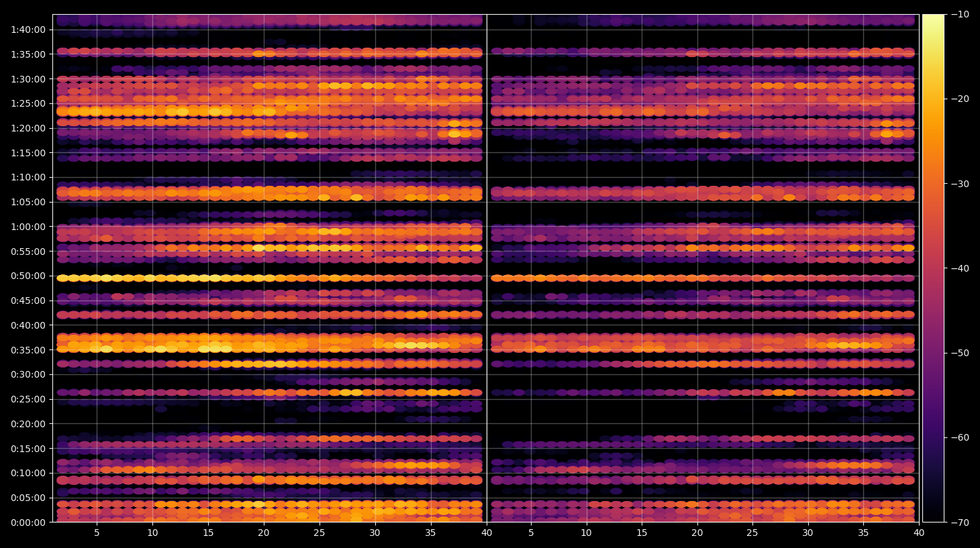
Task: Click the 0:15:00 time axis label
Action: tap(28, 449)
